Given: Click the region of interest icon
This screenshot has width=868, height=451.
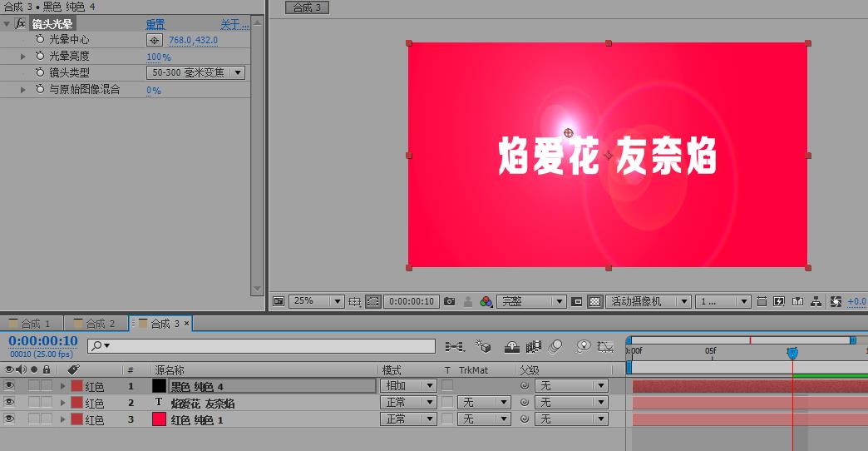Looking at the screenshot, I should click(577, 301).
